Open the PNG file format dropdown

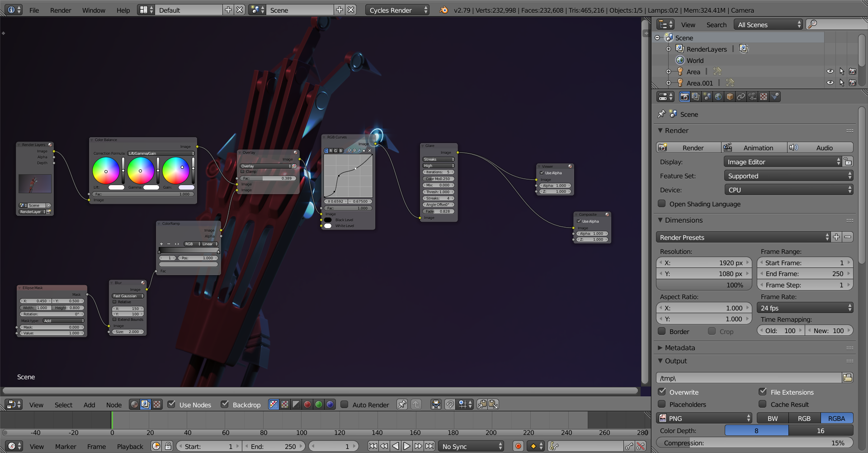(x=704, y=418)
